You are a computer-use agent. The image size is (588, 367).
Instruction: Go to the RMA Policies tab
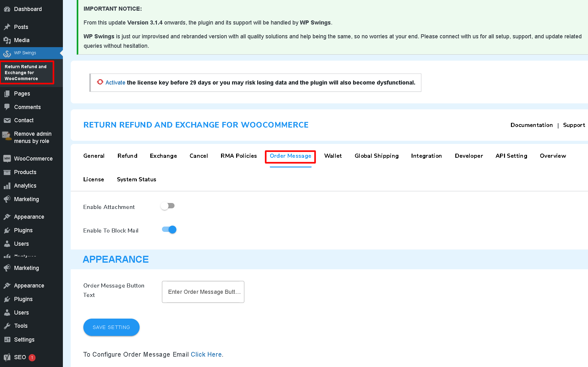239,156
